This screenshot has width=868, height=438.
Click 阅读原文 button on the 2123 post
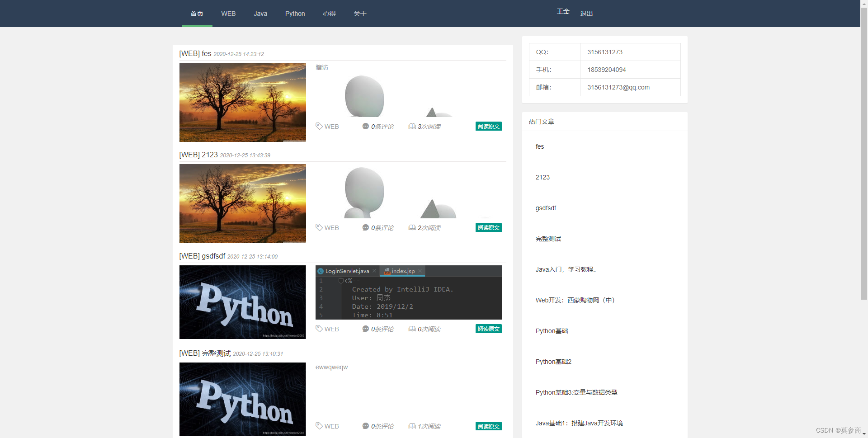coord(489,227)
